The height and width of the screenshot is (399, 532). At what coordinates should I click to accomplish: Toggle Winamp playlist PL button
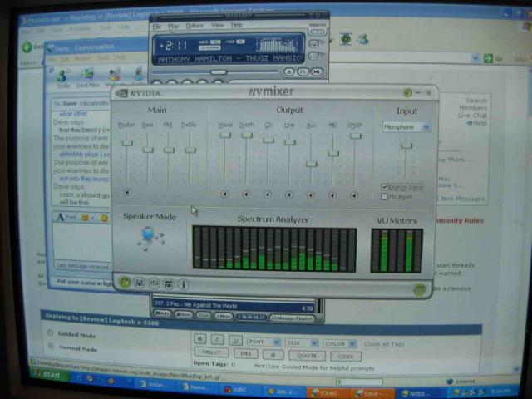tap(303, 72)
